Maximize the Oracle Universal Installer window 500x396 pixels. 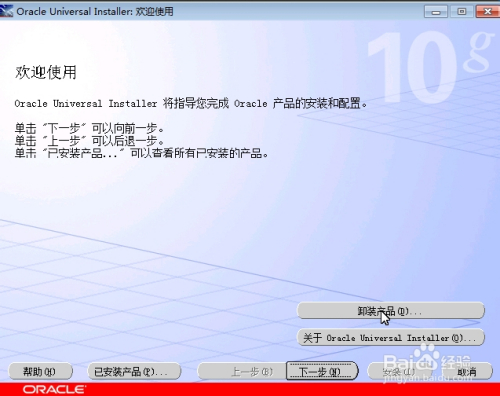click(462, 12)
